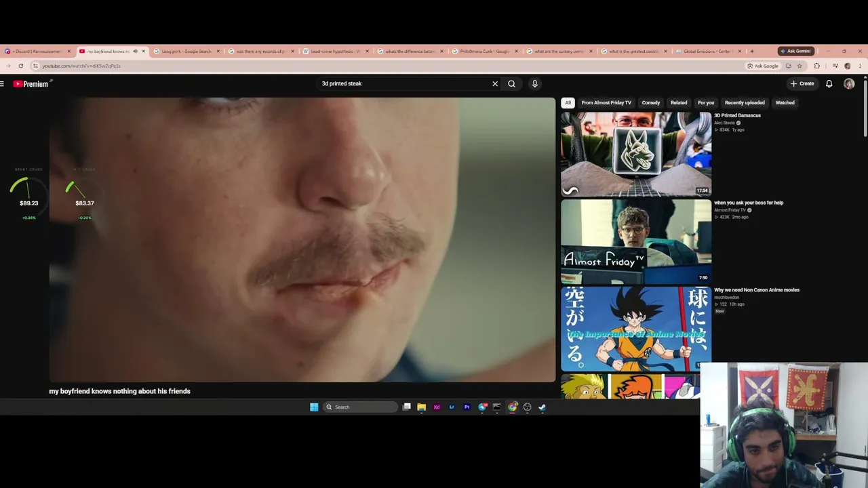The image size is (868, 488).
Task: Open a new browser tab
Action: click(x=752, y=52)
